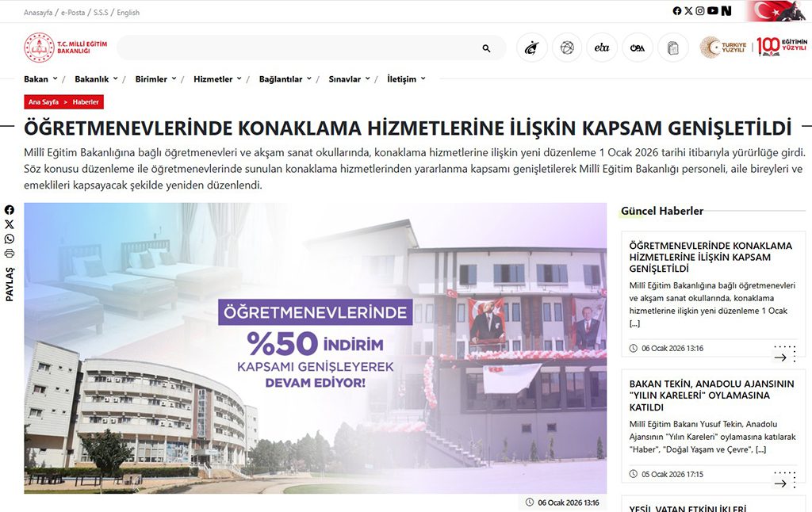This screenshot has height=512, width=812.
Task: Open the Hizmetler menu item
Action: click(216, 79)
